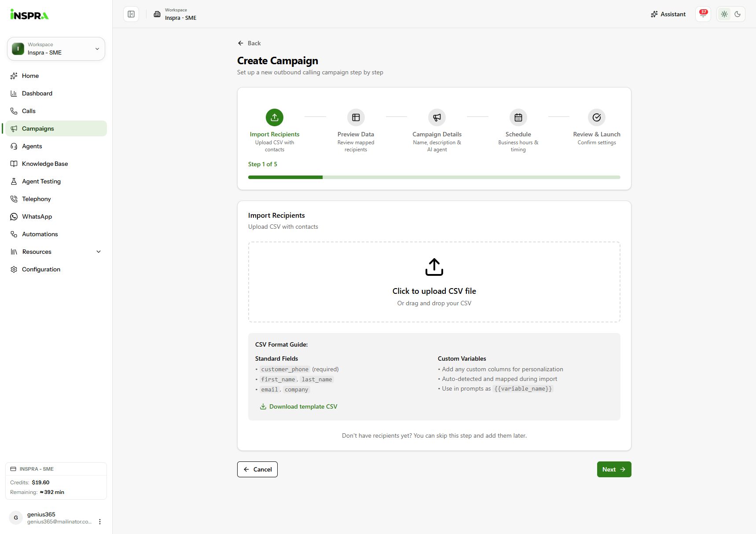756x534 pixels.
Task: Open Knowledge Base in sidebar
Action: click(56, 164)
